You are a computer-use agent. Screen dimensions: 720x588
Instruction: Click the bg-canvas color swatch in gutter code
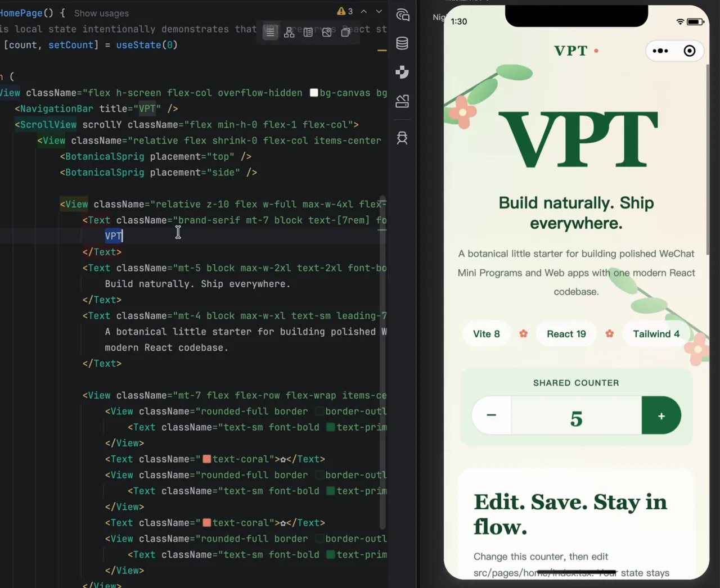coord(314,93)
